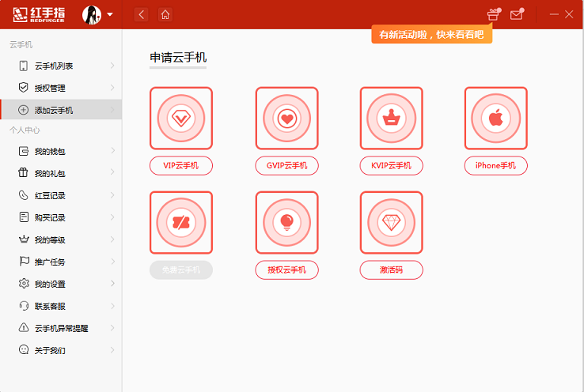Select the activation code gem tile

click(x=392, y=222)
